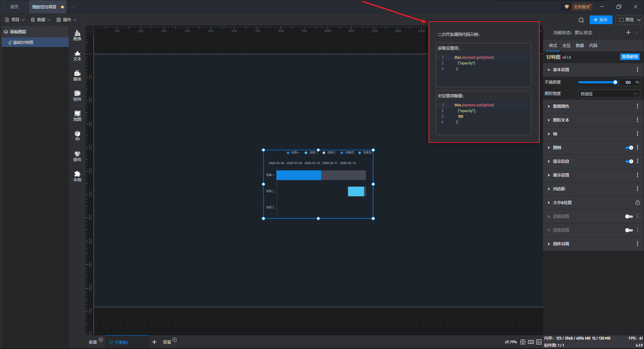Toggle the 图例 legend switch off
The height and width of the screenshot is (349, 644).
tap(629, 148)
